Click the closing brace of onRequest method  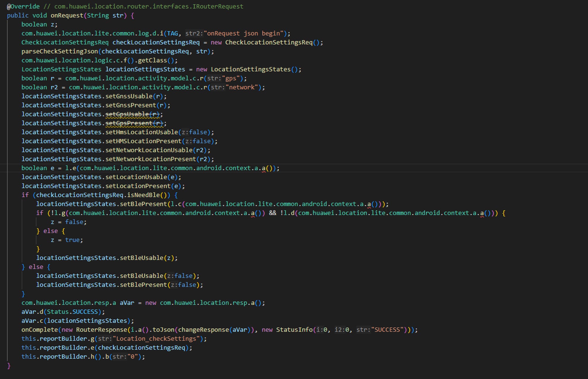click(x=9, y=366)
